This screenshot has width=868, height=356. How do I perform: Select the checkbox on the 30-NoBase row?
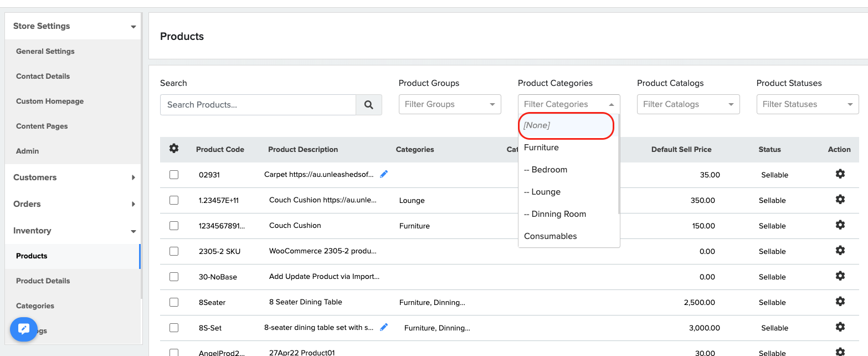pyautogui.click(x=174, y=276)
